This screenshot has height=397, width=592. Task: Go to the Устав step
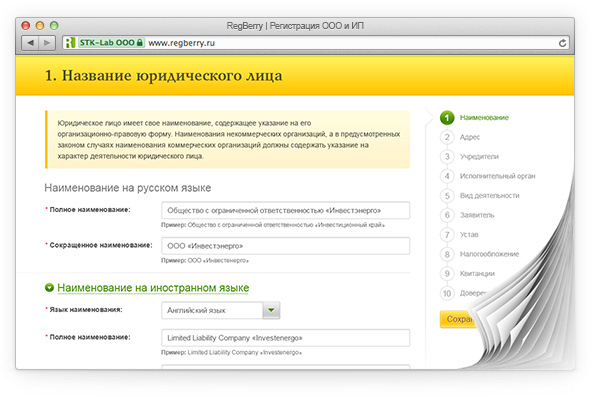[x=469, y=235]
